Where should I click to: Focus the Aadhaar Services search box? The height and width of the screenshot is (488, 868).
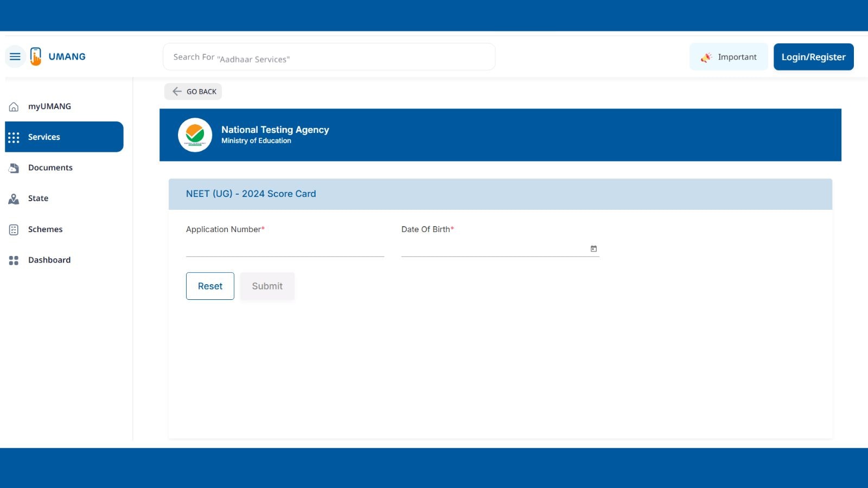click(x=329, y=57)
